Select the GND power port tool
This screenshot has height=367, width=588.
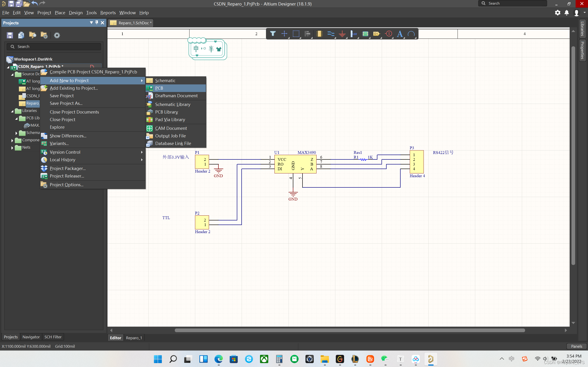click(x=342, y=34)
